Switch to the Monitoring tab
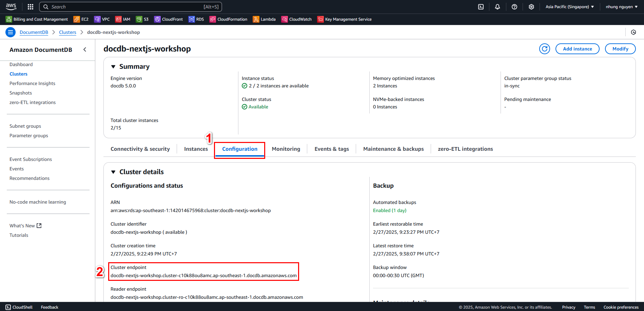The image size is (644, 311). [x=286, y=149]
